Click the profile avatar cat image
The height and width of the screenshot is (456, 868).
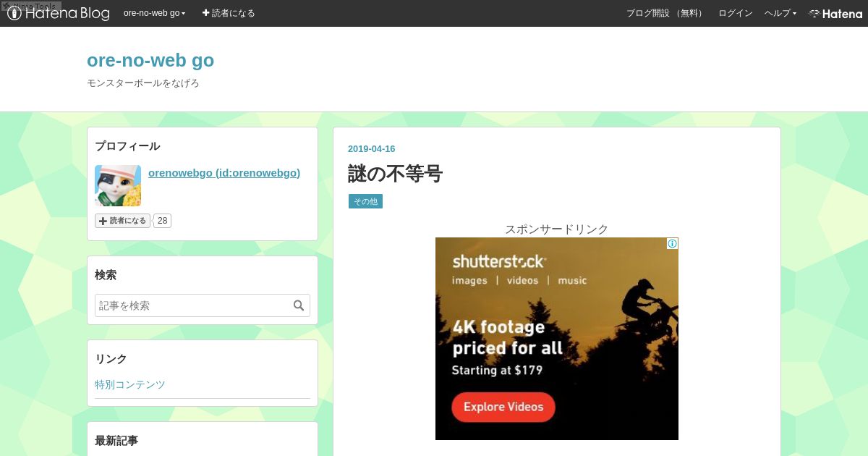tap(118, 185)
